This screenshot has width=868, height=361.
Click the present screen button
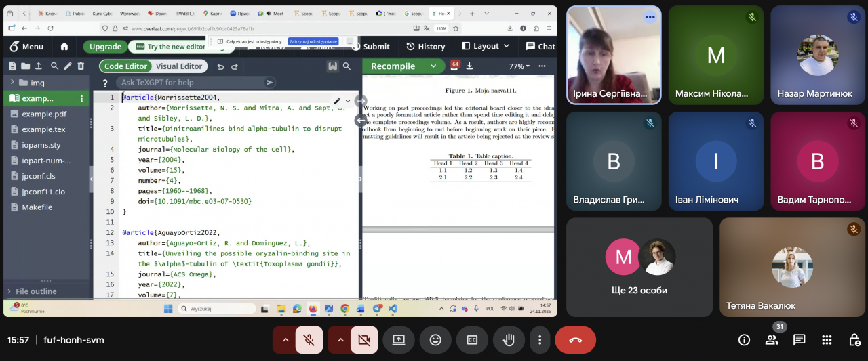(x=399, y=340)
